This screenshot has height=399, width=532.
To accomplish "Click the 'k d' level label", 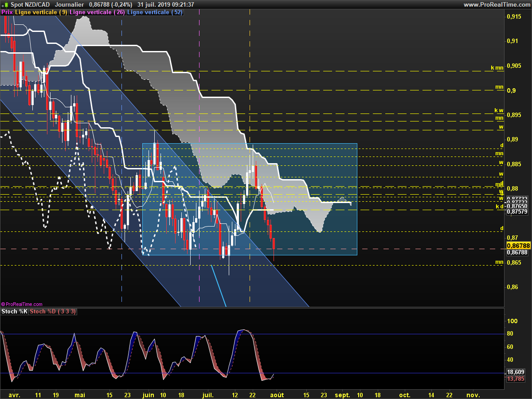I will tap(499, 206).
